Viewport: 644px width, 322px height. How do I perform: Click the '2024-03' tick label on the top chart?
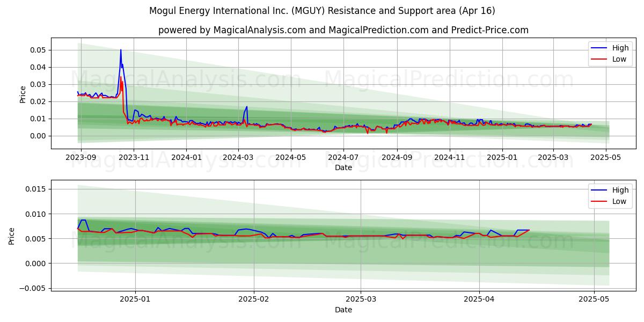238,158
